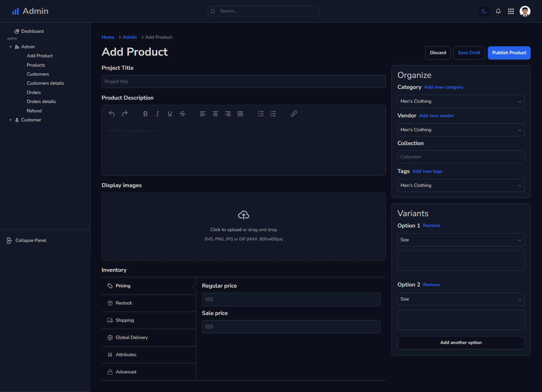Click the cloud upload icon
The width and height of the screenshot is (542, 392).
click(244, 215)
